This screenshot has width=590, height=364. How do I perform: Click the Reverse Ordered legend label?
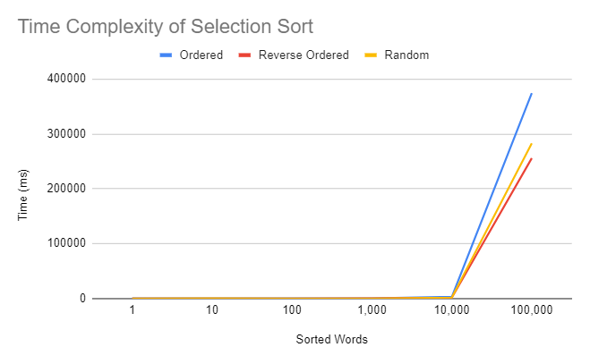click(x=304, y=55)
